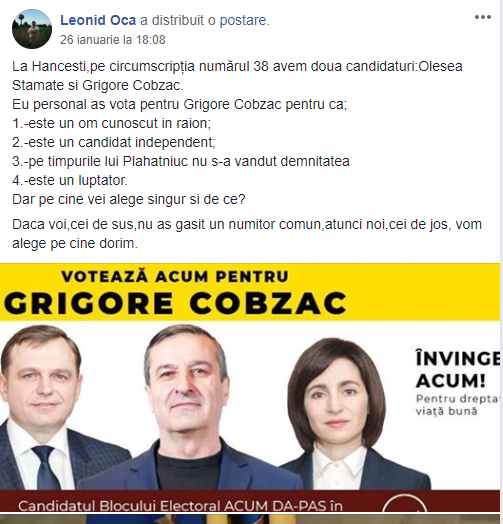Click the line mentioning Plahatniuc
Image resolution: width=503 pixels, height=524 pixels.
point(181,161)
